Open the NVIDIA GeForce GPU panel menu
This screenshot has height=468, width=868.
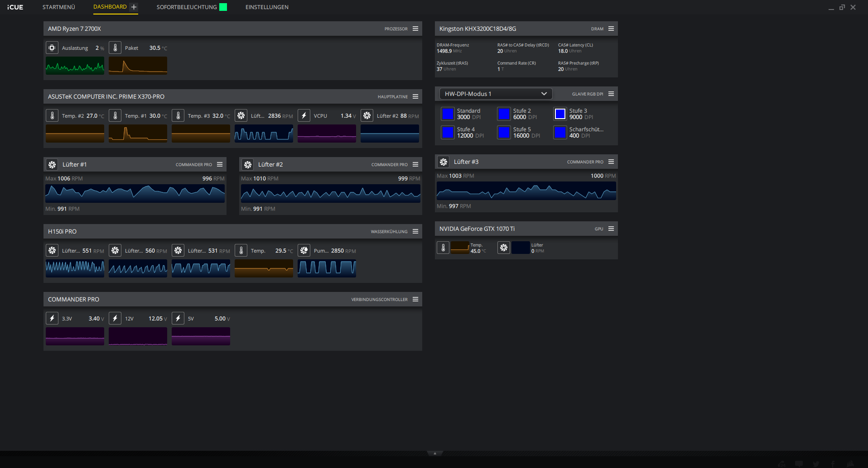(611, 229)
